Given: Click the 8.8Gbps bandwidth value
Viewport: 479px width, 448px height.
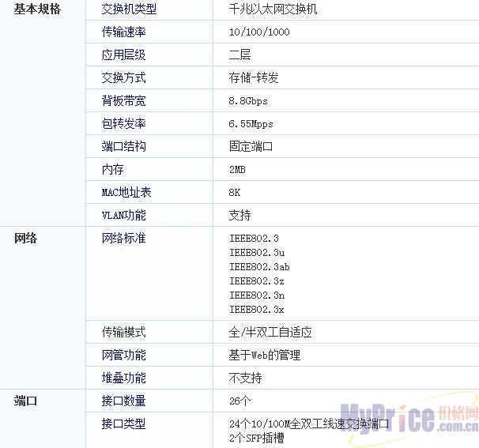Looking at the screenshot, I should click(x=248, y=101).
